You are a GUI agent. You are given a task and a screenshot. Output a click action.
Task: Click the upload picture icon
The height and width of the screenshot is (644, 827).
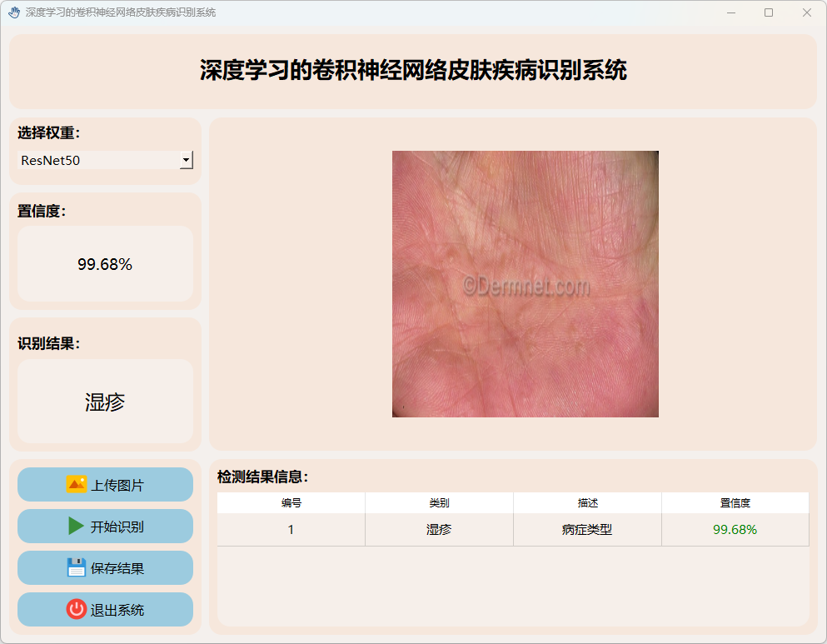pos(76,484)
